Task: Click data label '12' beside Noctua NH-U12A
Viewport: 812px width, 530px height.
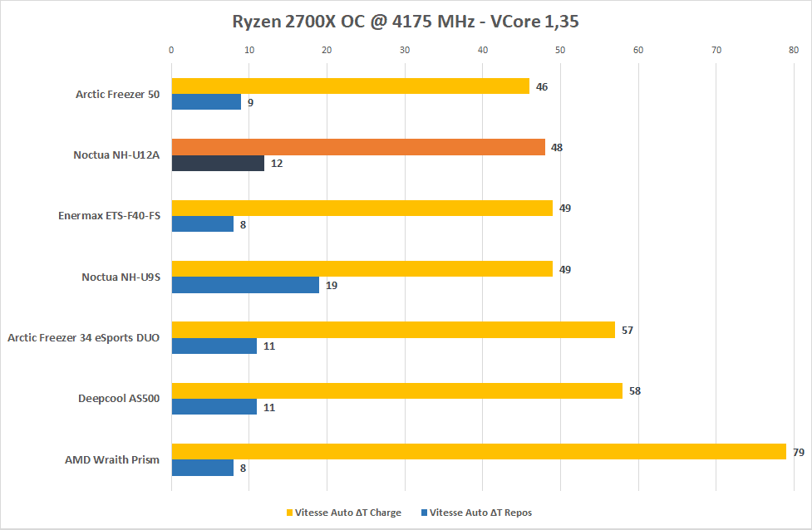Action: pyautogui.click(x=277, y=164)
